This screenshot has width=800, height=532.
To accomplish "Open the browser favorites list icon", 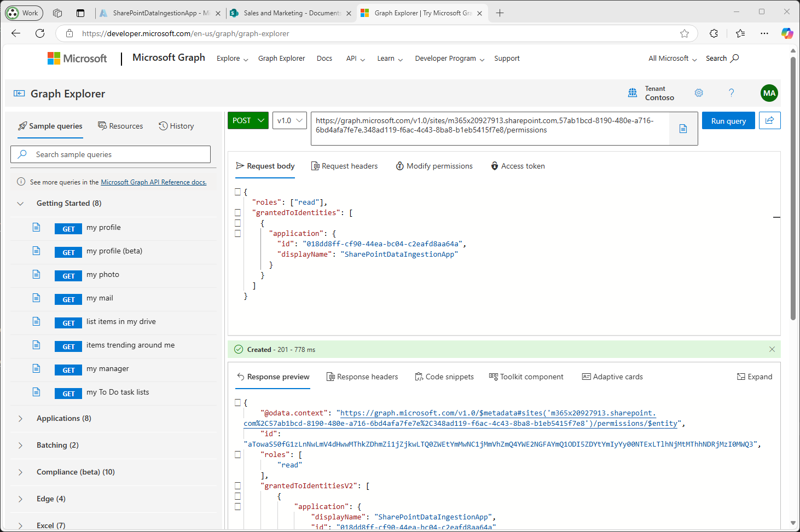I will [x=740, y=33].
